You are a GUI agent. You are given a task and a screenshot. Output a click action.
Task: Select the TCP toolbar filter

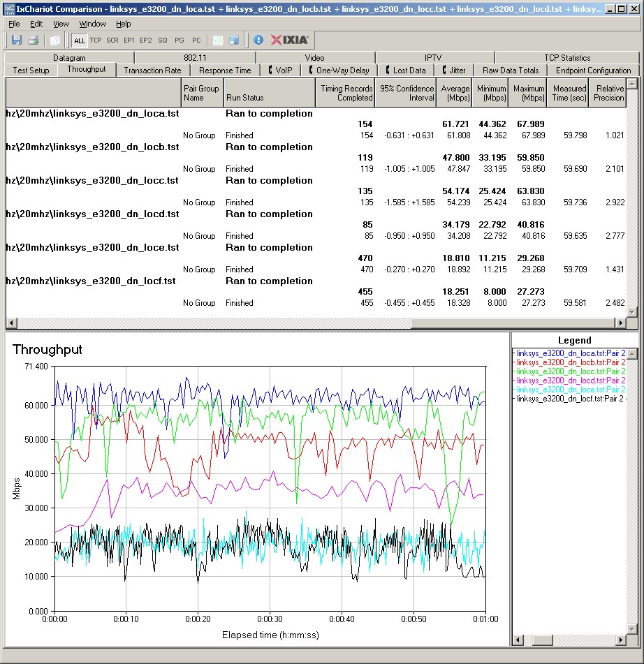coord(96,40)
